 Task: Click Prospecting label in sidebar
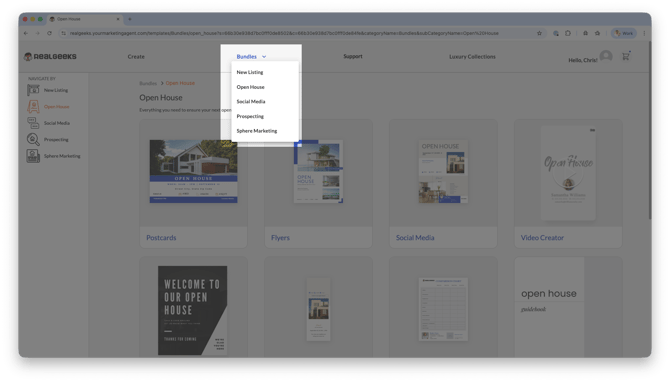click(x=56, y=139)
